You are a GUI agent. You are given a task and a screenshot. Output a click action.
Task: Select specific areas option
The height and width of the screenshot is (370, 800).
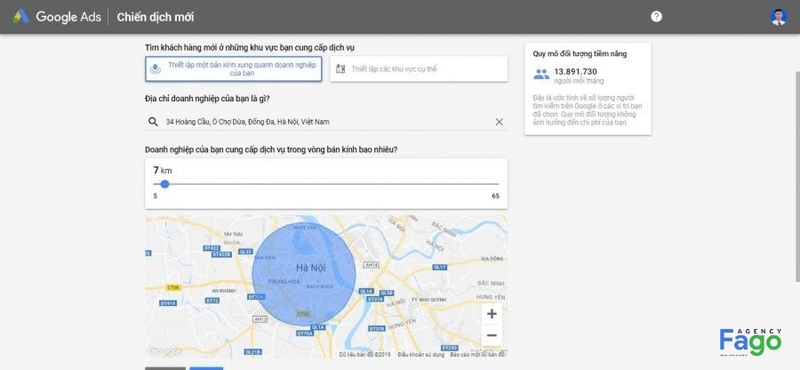coord(418,69)
